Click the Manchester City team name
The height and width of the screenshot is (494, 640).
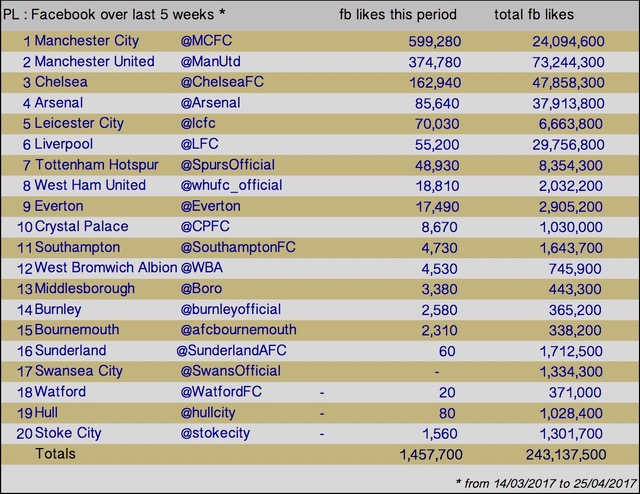pos(87,41)
